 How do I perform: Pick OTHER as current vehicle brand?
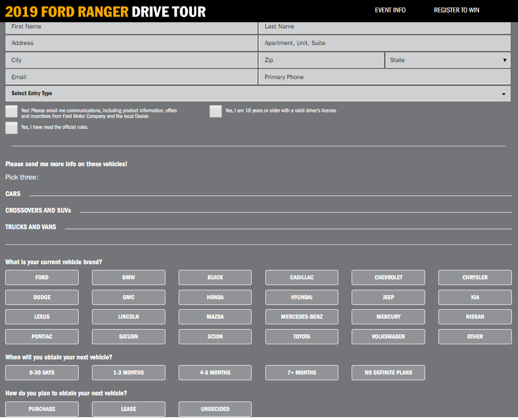[x=475, y=337]
